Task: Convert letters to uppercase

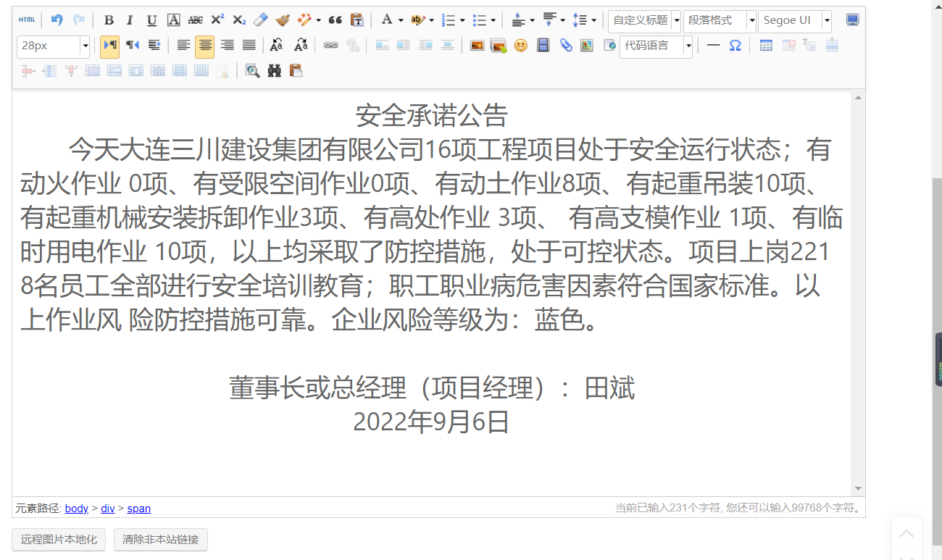Action: tap(276, 46)
